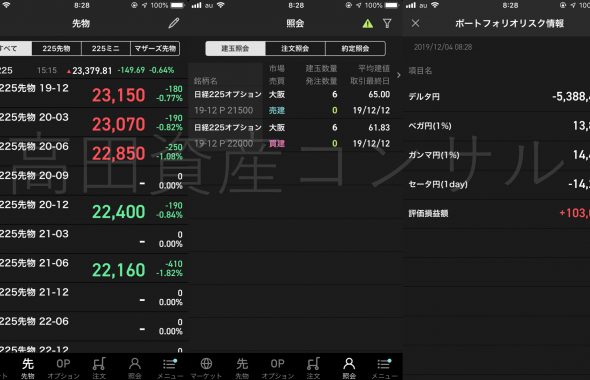Image resolution: width=590 pixels, height=380 pixels.
Task: Open 225先物 20-12 row
Action: click(93, 210)
